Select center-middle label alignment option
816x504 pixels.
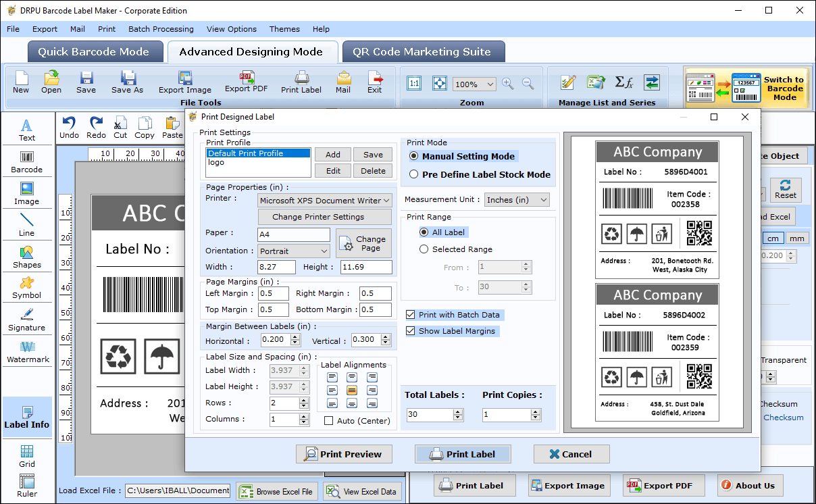point(352,390)
